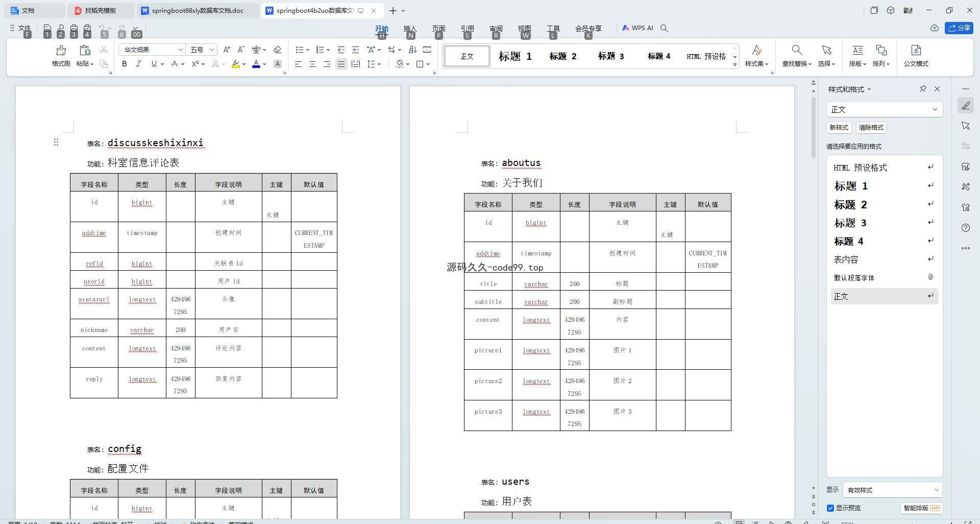Increase font size with the A+ icon
980x524 pixels.
pos(227,50)
